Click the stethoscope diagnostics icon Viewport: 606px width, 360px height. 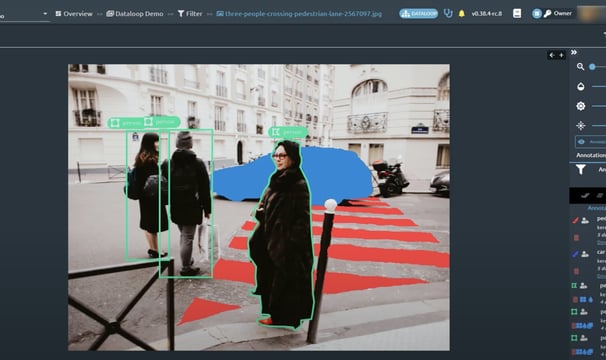448,14
